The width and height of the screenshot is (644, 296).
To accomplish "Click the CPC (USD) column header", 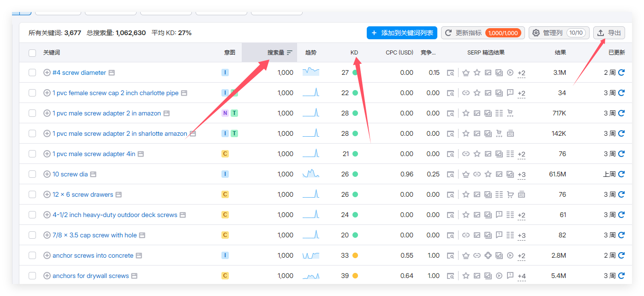I will pos(400,53).
